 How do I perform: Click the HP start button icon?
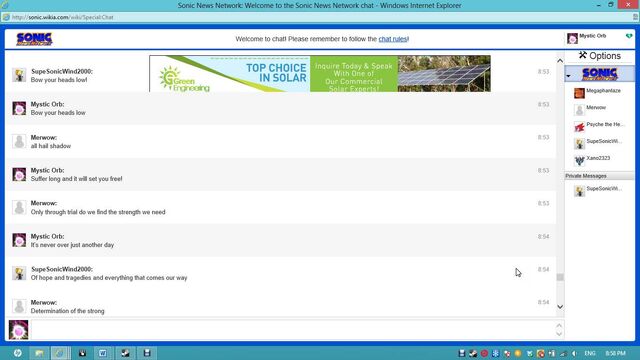coord(17,353)
